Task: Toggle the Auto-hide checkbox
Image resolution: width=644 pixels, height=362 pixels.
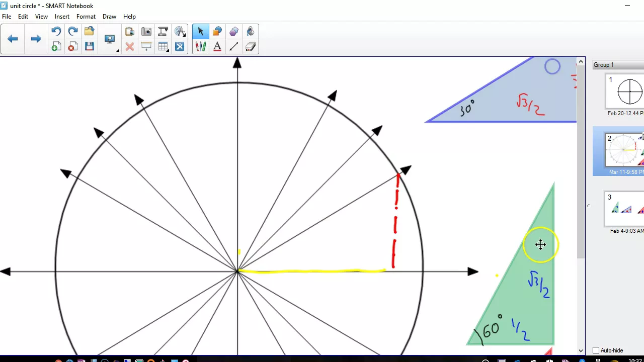Action: coord(596,350)
